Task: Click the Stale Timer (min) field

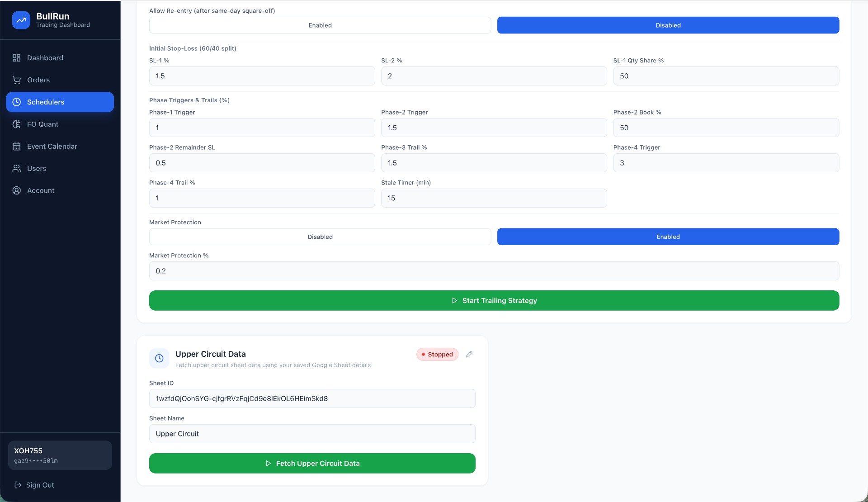Action: point(494,198)
